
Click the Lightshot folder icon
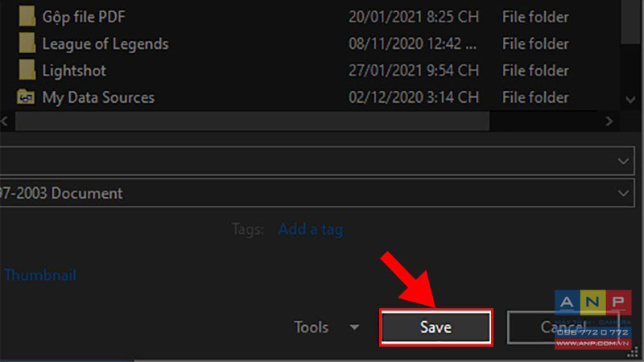[27, 70]
